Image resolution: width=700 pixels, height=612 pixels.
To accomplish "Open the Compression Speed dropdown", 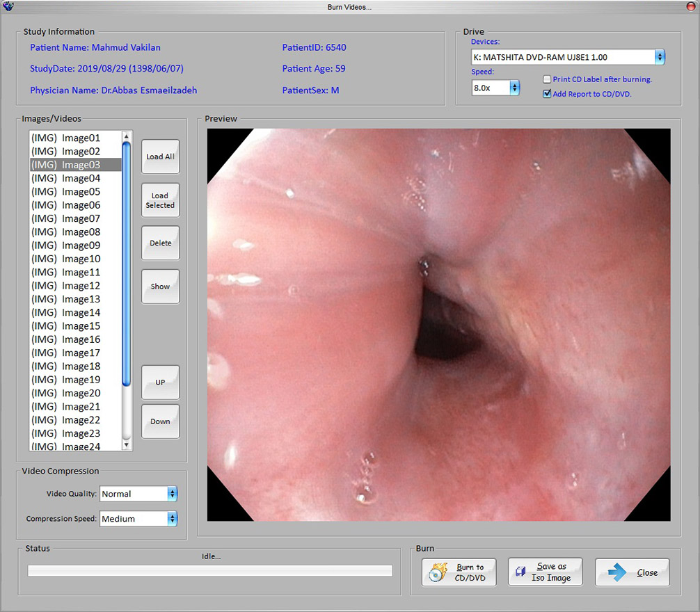I will point(173,519).
